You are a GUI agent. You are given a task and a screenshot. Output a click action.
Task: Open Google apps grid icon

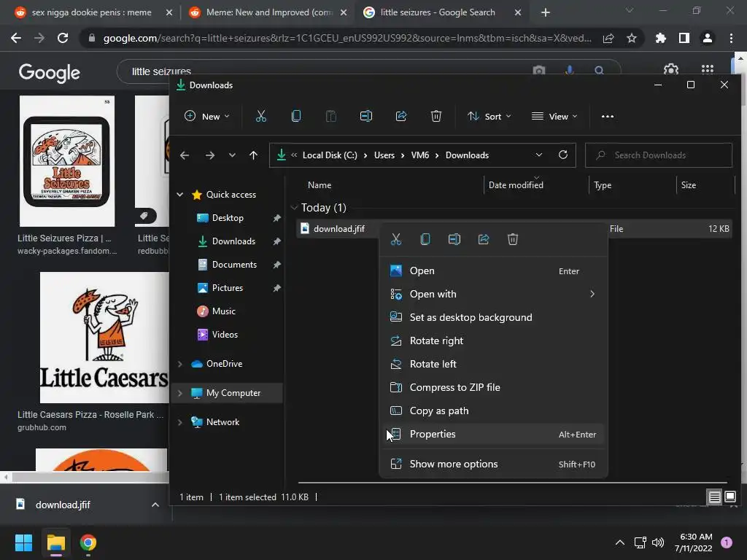tap(708, 70)
